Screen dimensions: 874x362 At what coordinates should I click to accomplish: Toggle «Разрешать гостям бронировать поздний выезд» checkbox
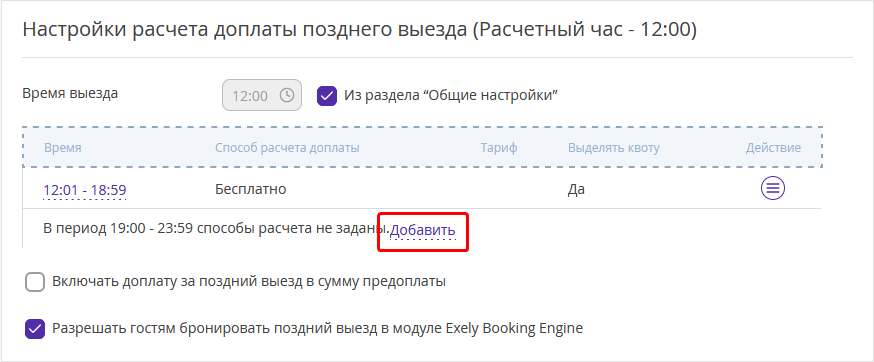(x=35, y=329)
